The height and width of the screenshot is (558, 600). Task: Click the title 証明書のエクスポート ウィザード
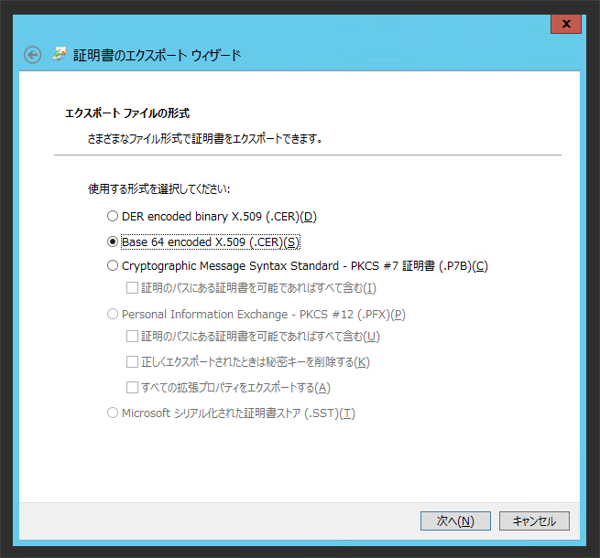(157, 55)
